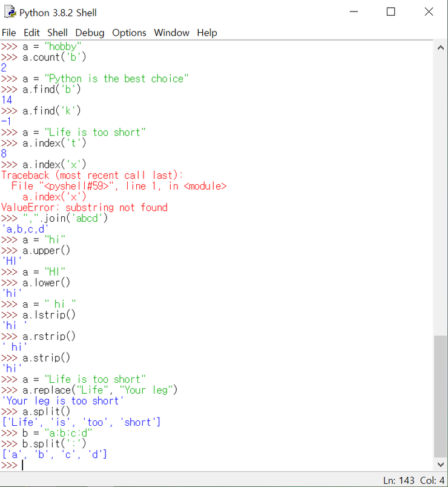Click the output value 8

pos(4,154)
